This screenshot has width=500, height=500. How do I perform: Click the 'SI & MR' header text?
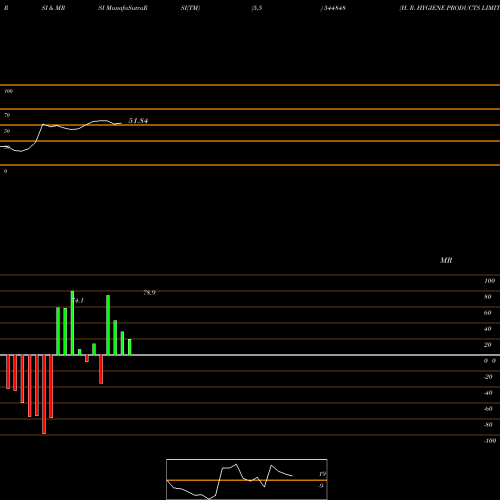pyautogui.click(x=53, y=8)
